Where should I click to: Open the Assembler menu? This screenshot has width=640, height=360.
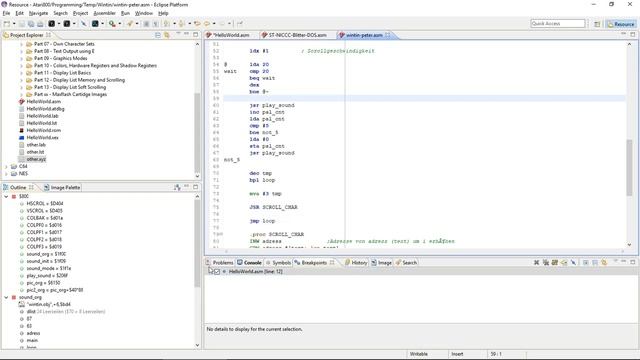(104, 13)
